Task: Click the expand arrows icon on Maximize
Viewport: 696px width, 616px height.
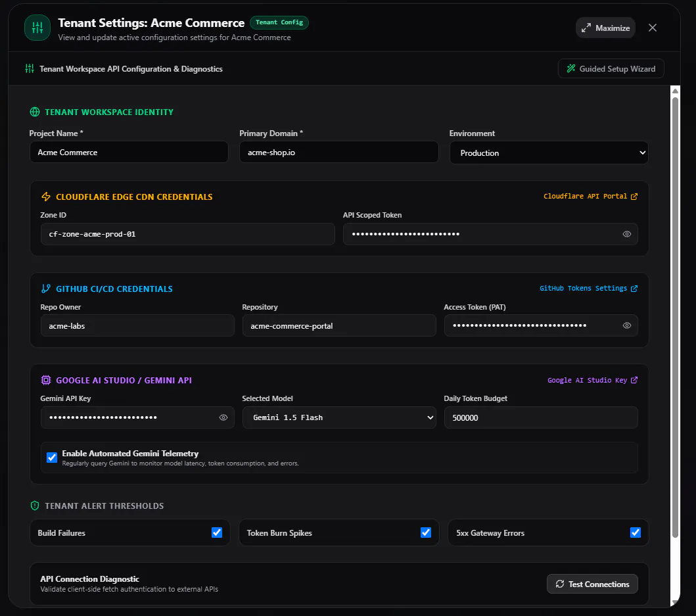Action: (x=586, y=28)
